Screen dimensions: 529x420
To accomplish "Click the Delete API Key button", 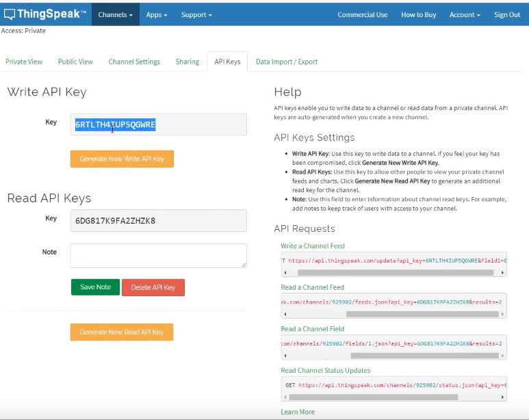I will pos(153,287).
